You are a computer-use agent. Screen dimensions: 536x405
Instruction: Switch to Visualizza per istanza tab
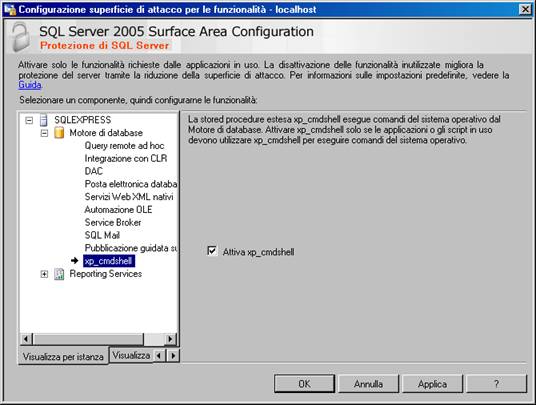point(63,357)
